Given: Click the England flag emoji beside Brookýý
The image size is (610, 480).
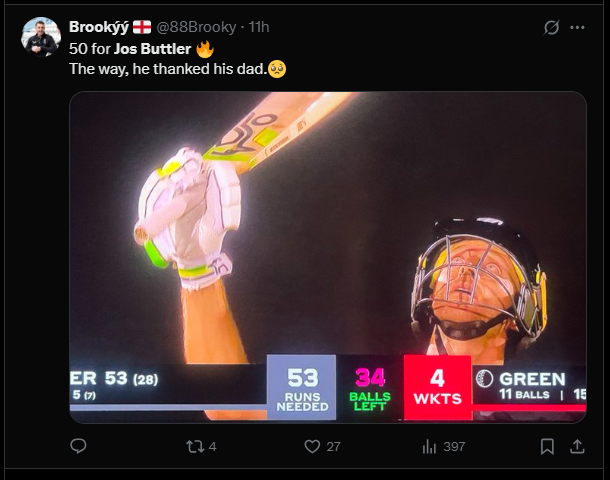Looking at the screenshot, I should [142, 27].
